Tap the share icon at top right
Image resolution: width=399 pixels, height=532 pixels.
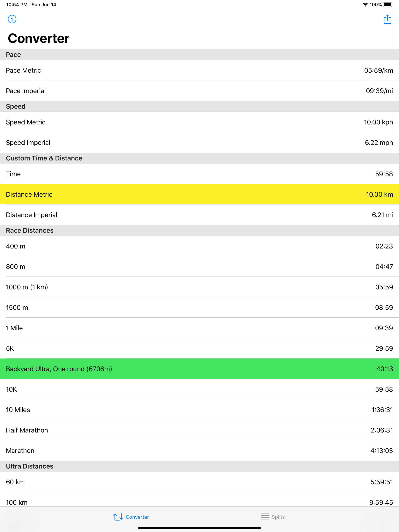(x=387, y=19)
